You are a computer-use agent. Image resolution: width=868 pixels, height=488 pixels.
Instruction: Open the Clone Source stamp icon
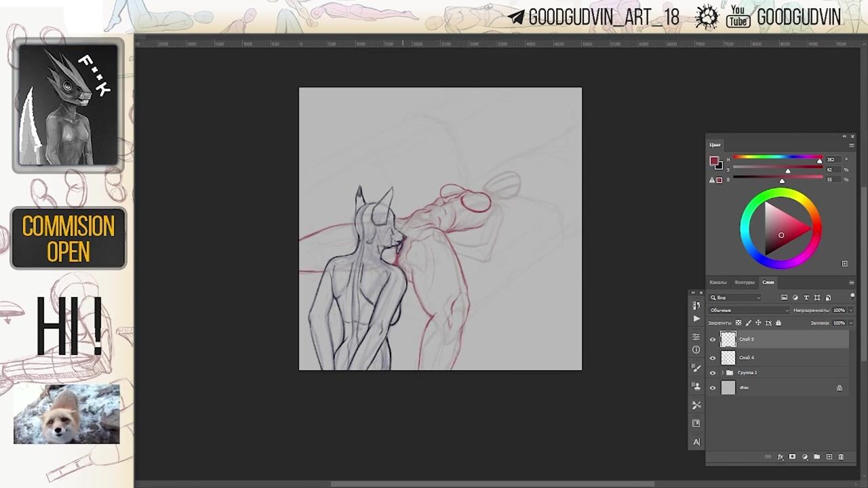pyautogui.click(x=696, y=386)
